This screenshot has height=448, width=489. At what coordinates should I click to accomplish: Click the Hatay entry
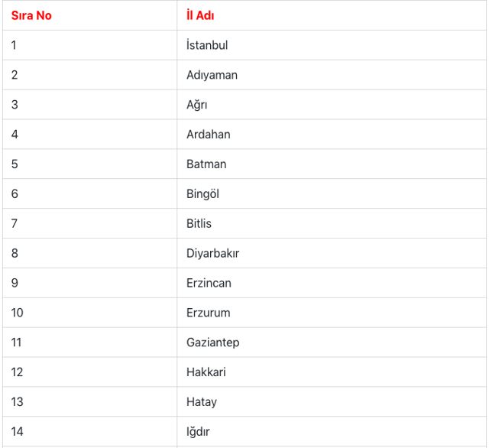click(202, 402)
